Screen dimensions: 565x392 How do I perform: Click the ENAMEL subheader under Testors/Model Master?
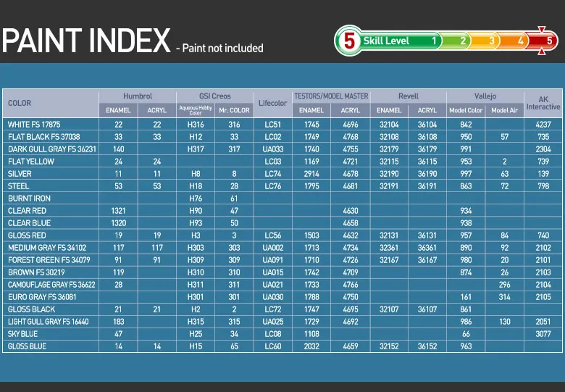pyautogui.click(x=311, y=110)
